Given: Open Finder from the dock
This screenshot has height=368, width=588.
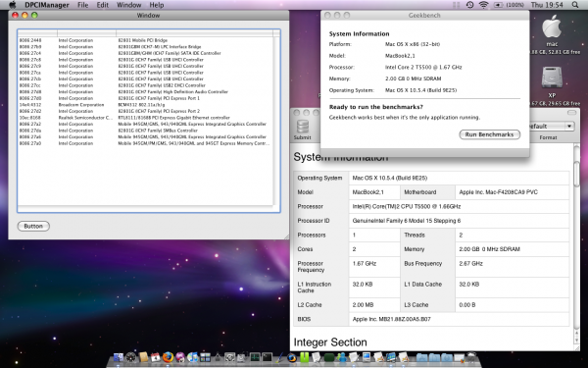Looking at the screenshot, I should coord(119,357).
